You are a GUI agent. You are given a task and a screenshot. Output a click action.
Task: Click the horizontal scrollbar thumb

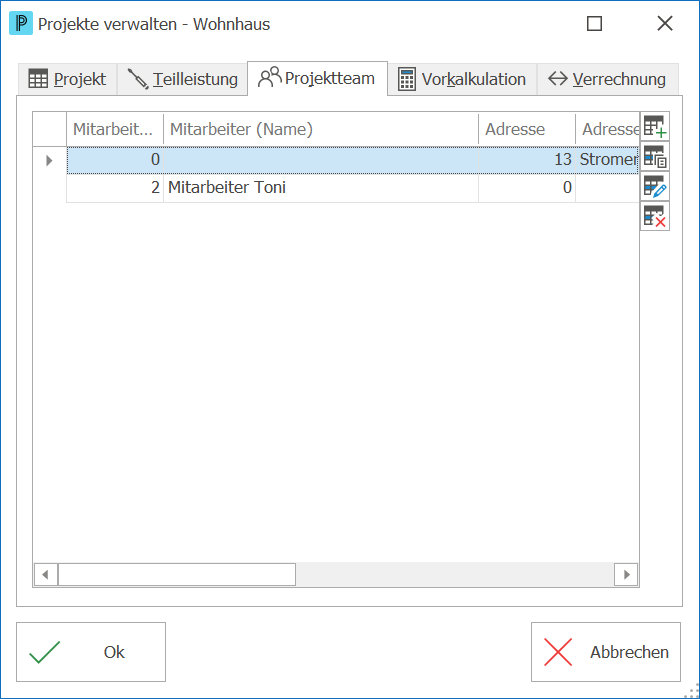177,574
